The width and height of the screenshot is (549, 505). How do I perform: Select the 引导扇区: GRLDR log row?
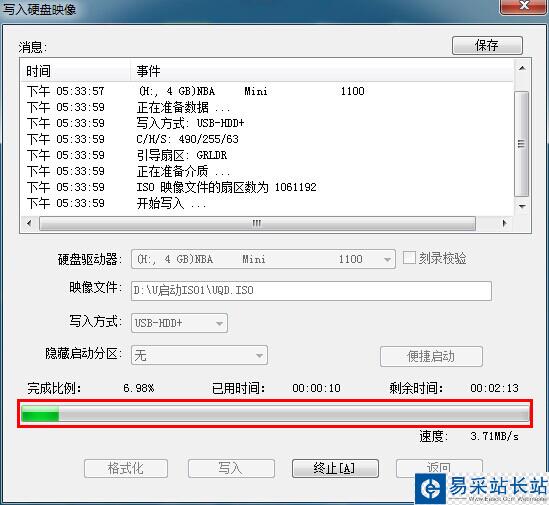point(267,155)
